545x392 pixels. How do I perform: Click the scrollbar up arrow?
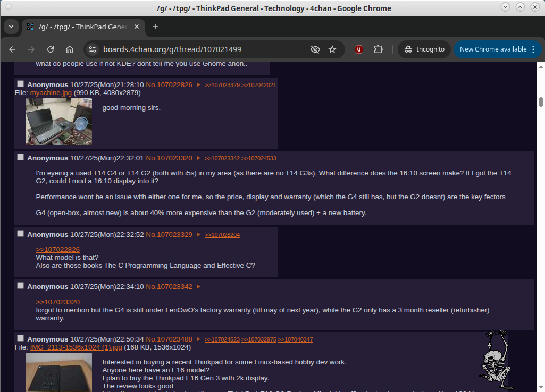(541, 66)
